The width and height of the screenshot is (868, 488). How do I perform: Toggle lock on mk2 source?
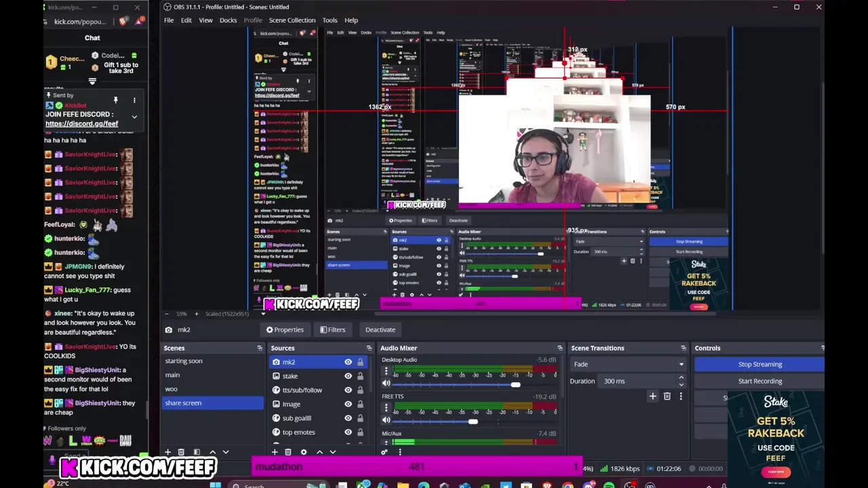click(x=360, y=362)
